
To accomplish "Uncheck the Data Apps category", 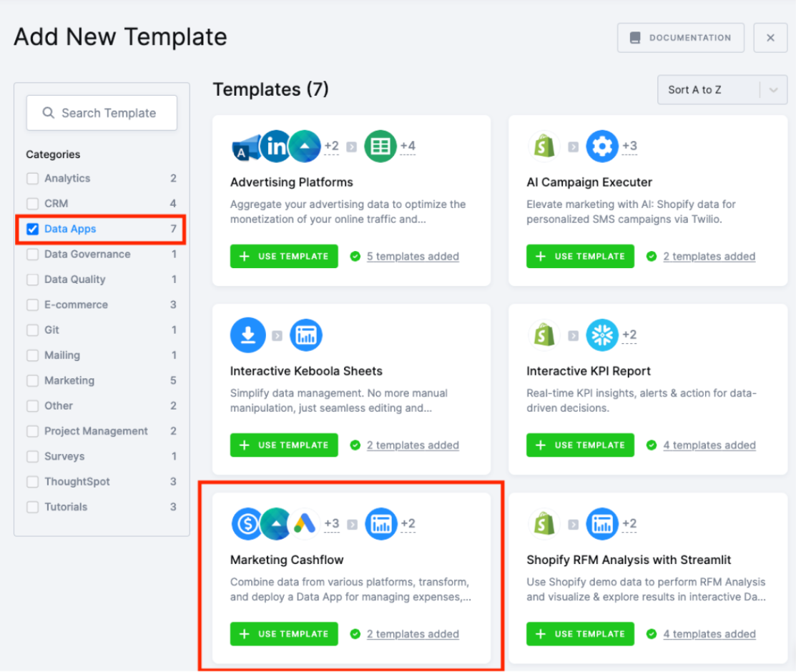I will click(32, 229).
